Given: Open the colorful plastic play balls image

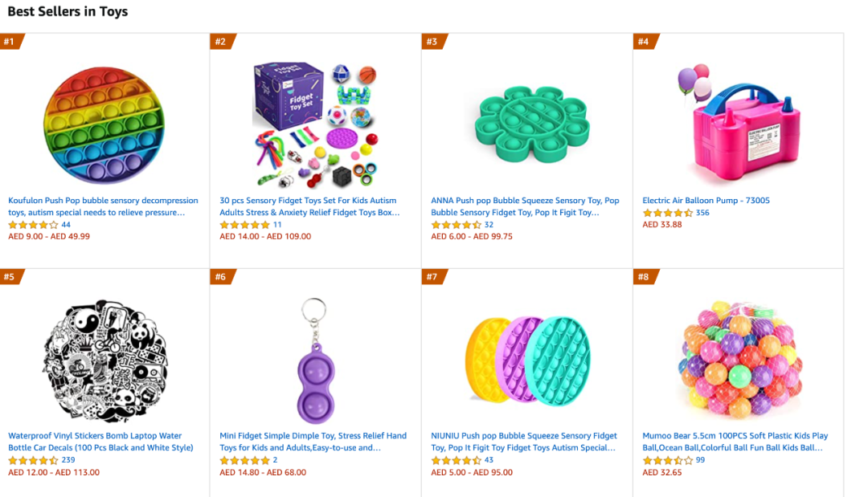Looking at the screenshot, I should 739,357.
